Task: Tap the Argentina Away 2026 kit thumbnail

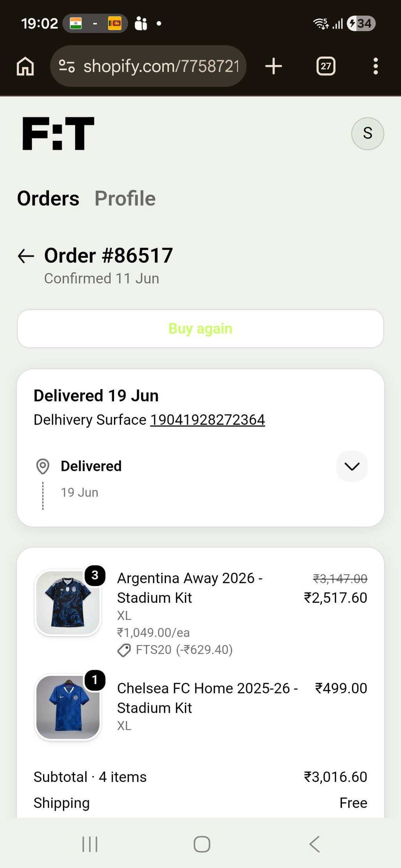Action: [x=68, y=602]
